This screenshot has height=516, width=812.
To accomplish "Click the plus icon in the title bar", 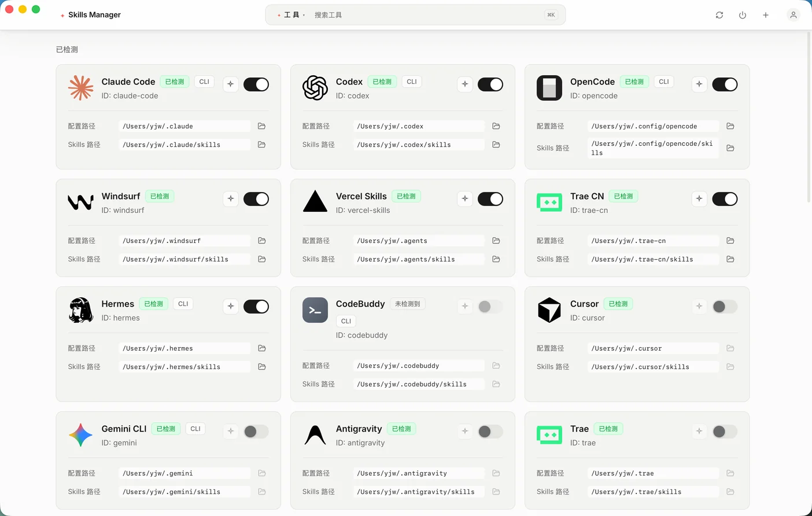I will [766, 15].
